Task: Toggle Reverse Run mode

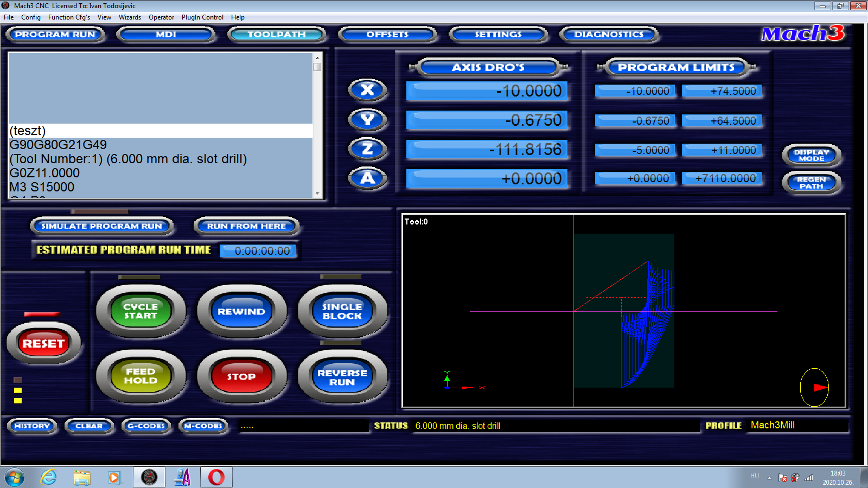Action: pyautogui.click(x=342, y=377)
